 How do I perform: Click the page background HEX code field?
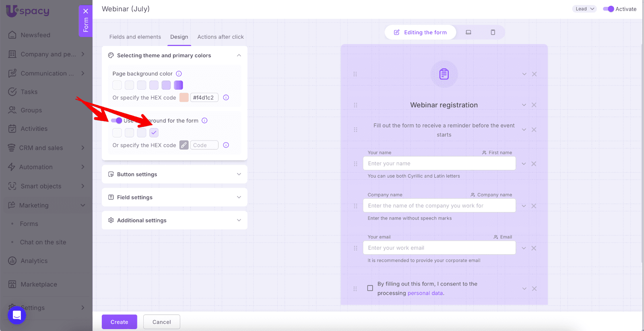(x=204, y=97)
